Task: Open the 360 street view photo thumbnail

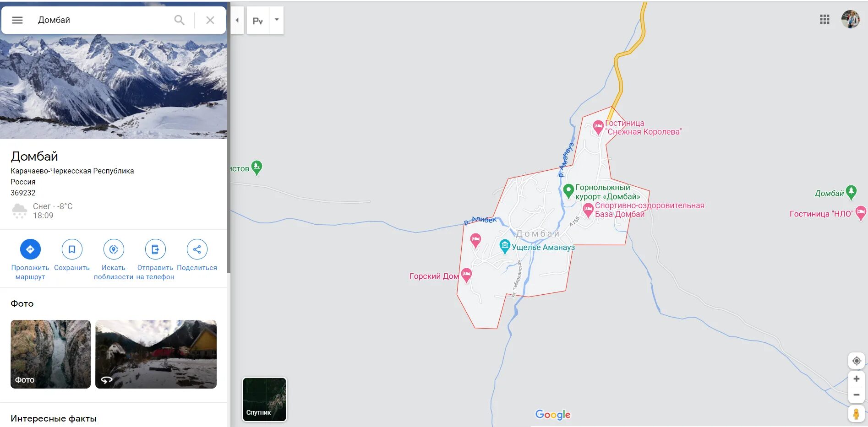Action: coord(156,354)
